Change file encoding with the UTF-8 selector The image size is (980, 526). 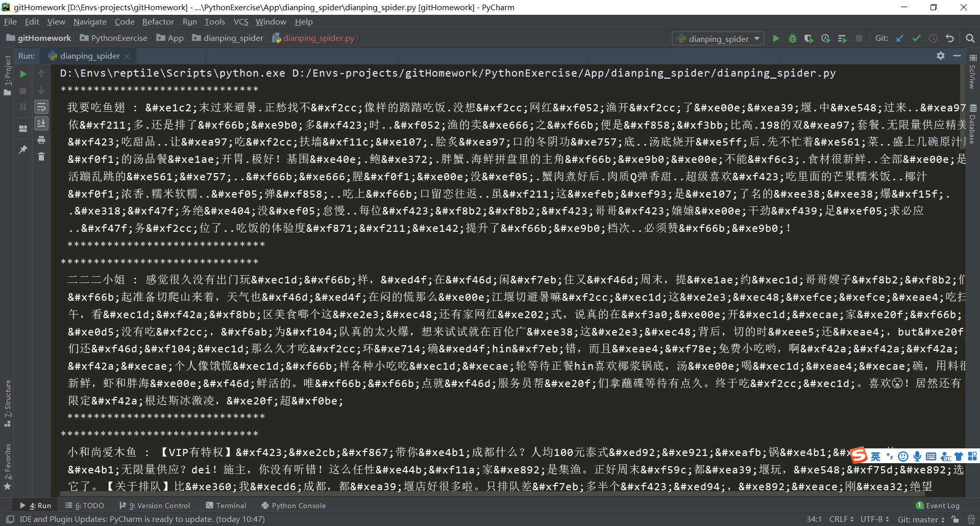point(874,519)
